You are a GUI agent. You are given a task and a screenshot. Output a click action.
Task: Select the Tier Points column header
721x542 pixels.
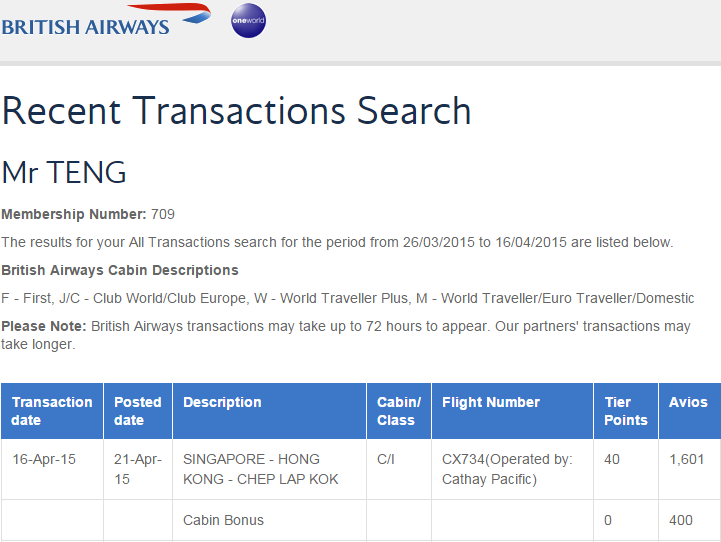[x=626, y=411]
